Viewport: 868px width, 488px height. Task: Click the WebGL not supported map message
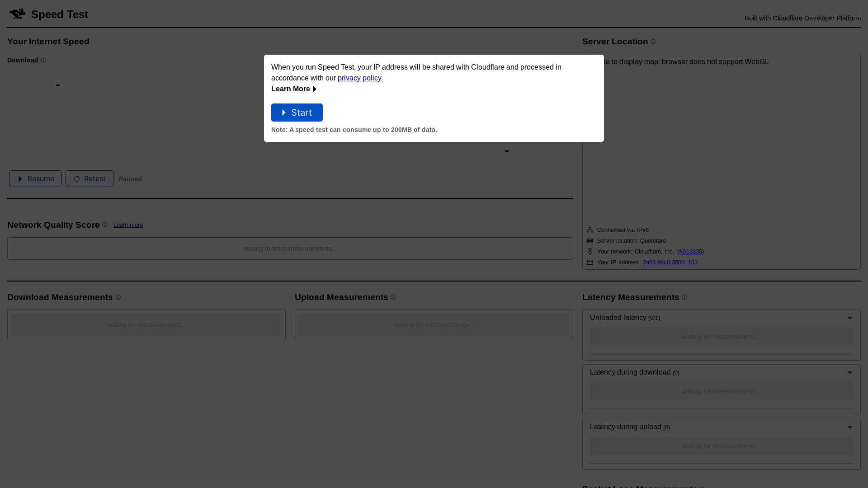(x=686, y=61)
